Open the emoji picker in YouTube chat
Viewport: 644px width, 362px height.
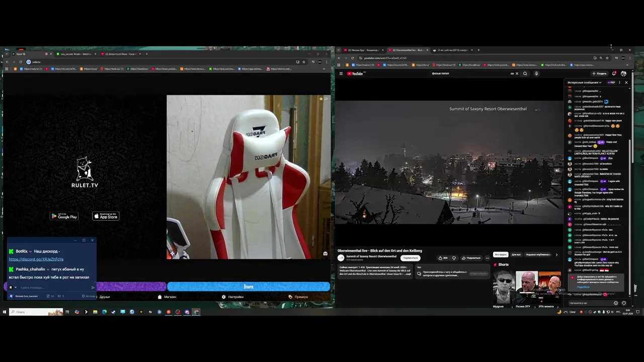[x=616, y=303]
